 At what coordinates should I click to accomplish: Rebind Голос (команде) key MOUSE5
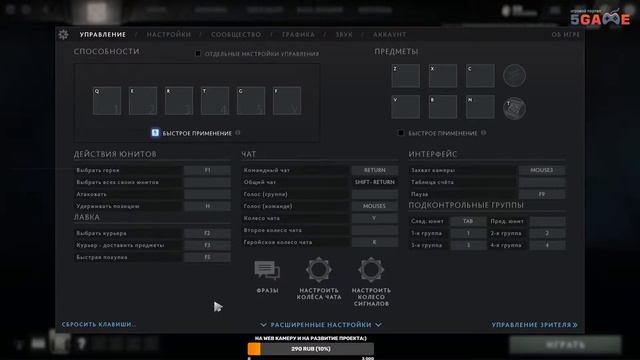[x=375, y=206]
